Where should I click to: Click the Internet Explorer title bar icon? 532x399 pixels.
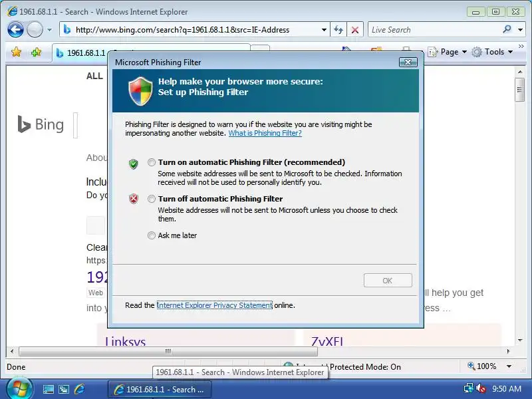tap(12, 11)
